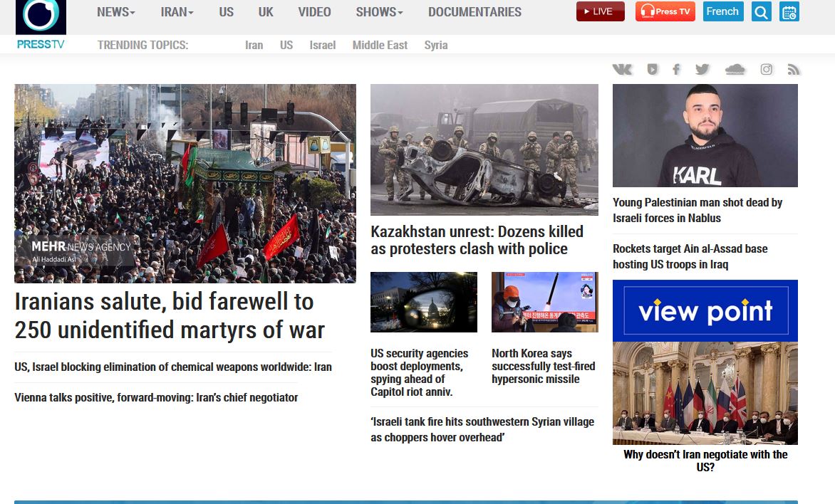Open the North Korea missile broadcast thumbnail
Screen dimensions: 835x504
[545, 302]
